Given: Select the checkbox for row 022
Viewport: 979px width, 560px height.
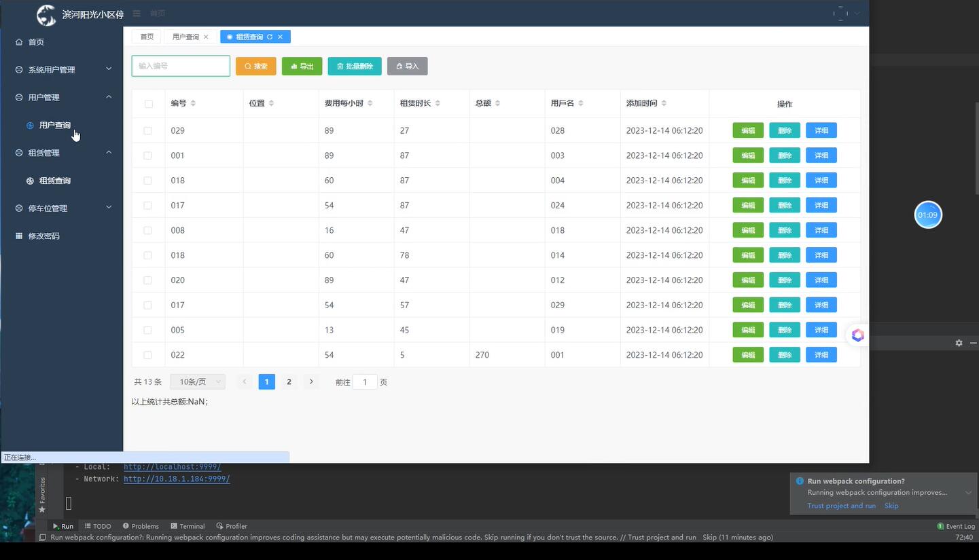Looking at the screenshot, I should tap(147, 355).
